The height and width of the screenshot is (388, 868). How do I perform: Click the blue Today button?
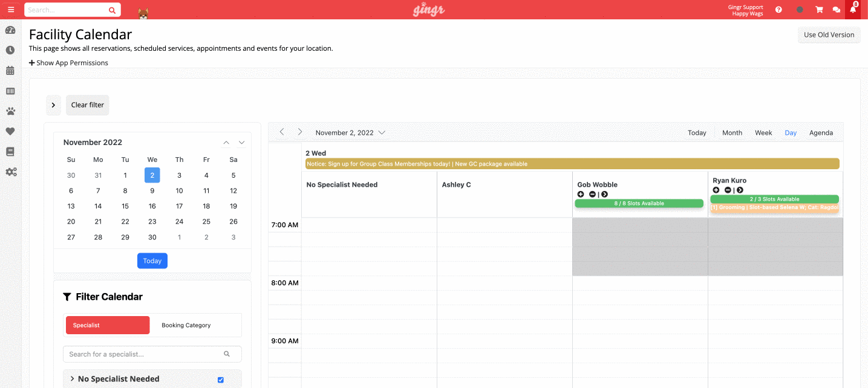click(x=152, y=260)
